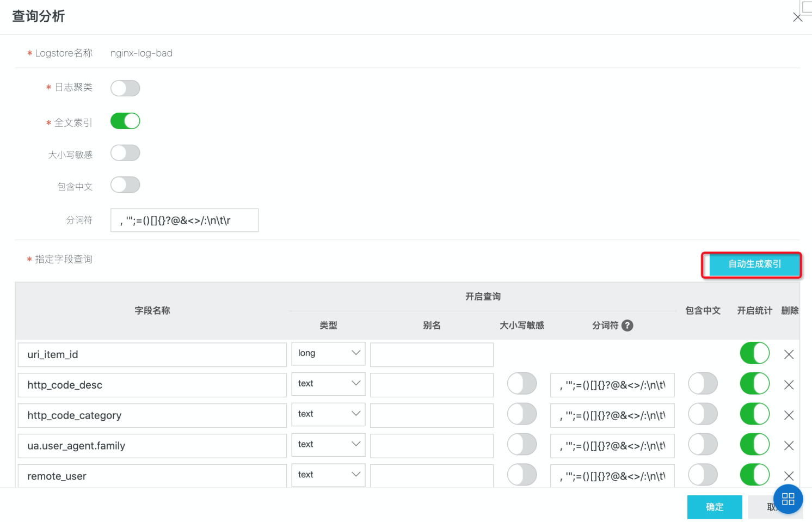
Task: Click the 确定 confirm button
Action: tap(714, 507)
